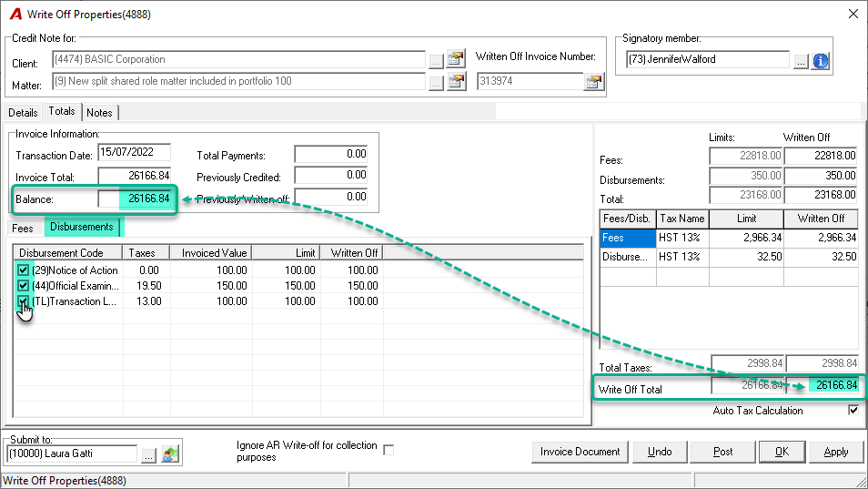This screenshot has height=489, width=868.
Task: Browse matters with the ellipsis button
Action: tap(436, 83)
